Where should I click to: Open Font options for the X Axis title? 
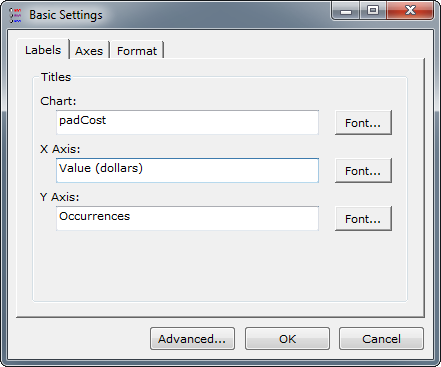pyautogui.click(x=363, y=171)
